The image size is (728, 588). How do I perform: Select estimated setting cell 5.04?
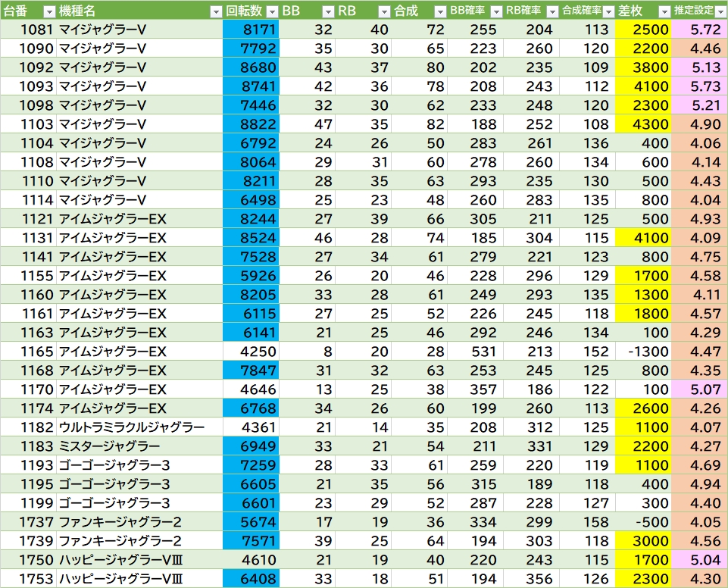click(699, 560)
